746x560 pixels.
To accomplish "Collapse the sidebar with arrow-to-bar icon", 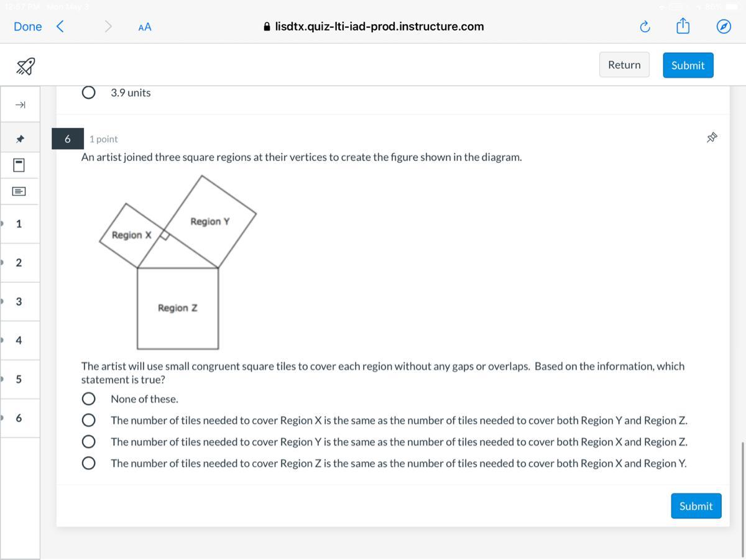I will pyautogui.click(x=20, y=104).
